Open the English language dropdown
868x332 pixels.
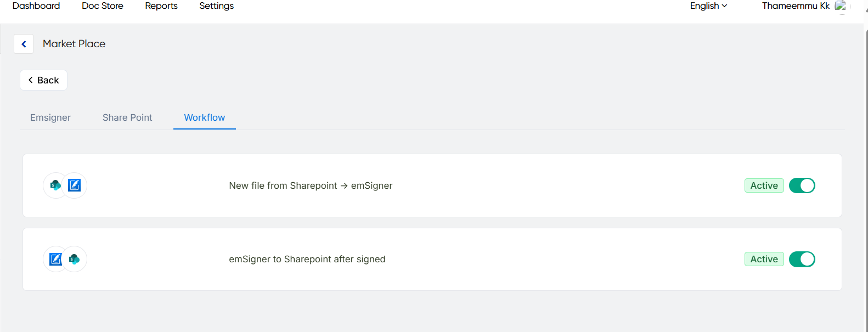(x=708, y=6)
